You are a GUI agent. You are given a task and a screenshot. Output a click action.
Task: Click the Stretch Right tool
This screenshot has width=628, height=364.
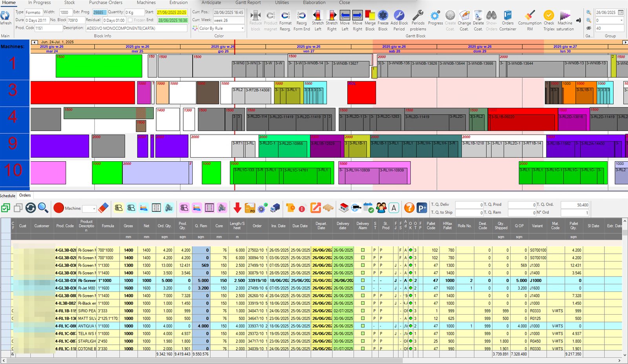[x=332, y=16]
